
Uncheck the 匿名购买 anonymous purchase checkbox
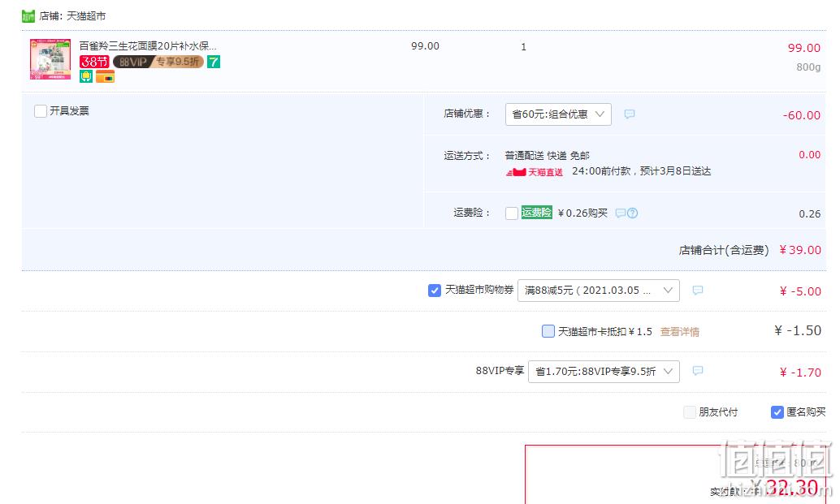[777, 412]
